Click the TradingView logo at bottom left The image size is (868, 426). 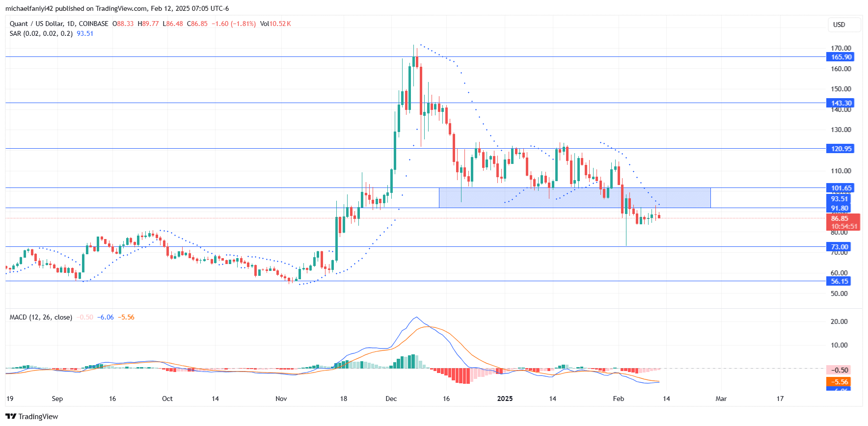[32, 416]
